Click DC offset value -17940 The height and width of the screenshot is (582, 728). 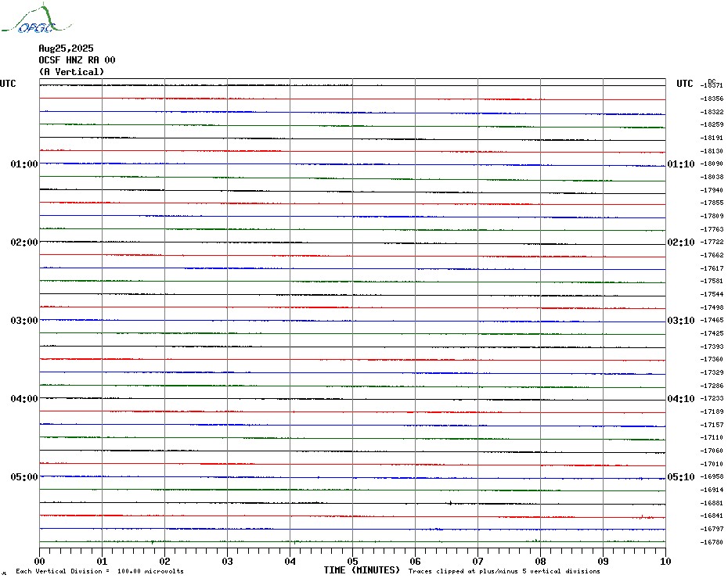click(712, 190)
